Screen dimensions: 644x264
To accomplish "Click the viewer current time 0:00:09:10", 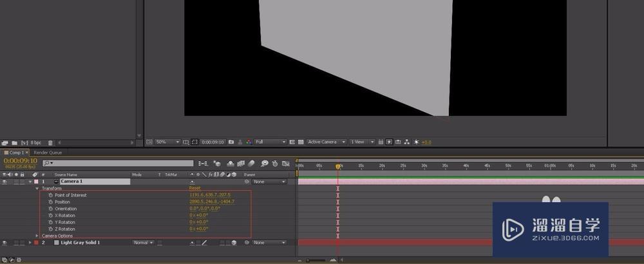I will click(213, 142).
